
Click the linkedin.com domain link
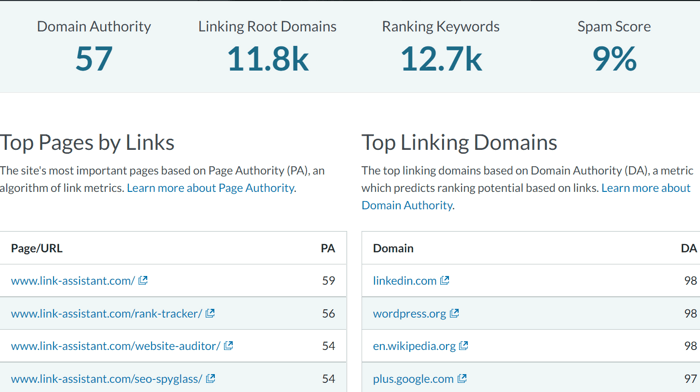[x=404, y=280]
